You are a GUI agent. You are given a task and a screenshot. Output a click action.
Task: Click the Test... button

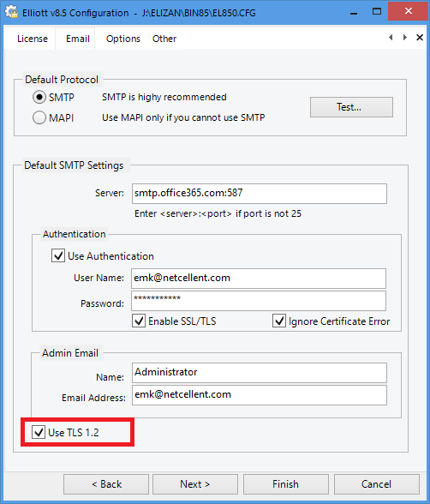tap(351, 107)
